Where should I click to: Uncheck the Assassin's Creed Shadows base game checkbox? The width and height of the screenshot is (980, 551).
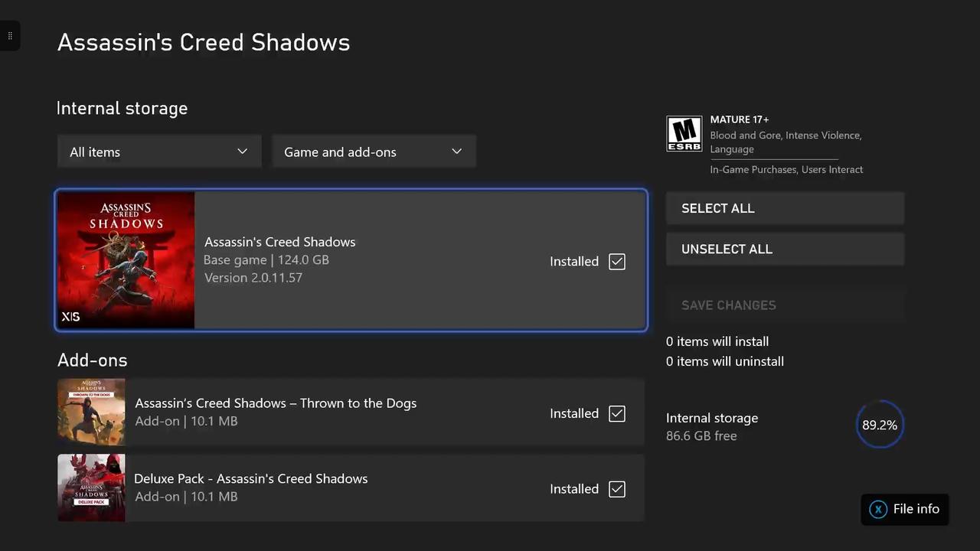pyautogui.click(x=617, y=262)
